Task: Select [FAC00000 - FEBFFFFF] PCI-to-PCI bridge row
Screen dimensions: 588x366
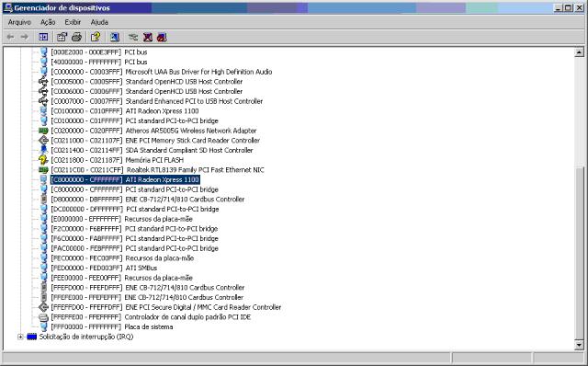Action: point(134,248)
